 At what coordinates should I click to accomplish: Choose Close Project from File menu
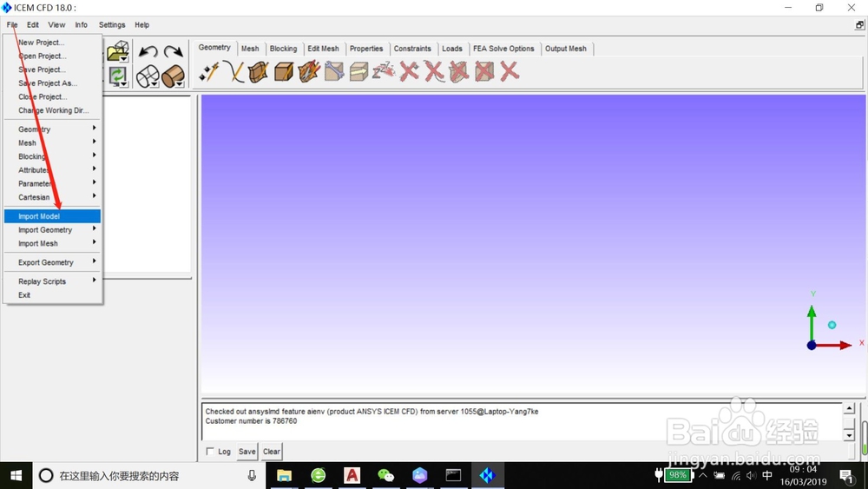[53, 97]
